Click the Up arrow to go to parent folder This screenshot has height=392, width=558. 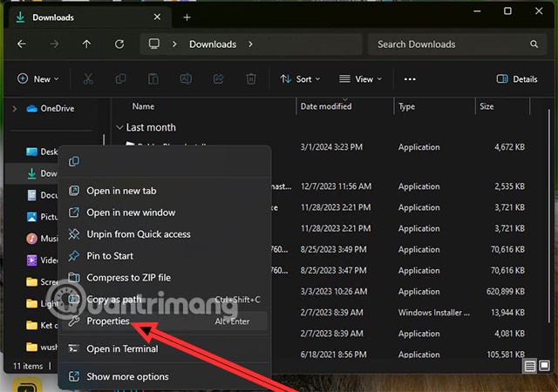[86, 44]
